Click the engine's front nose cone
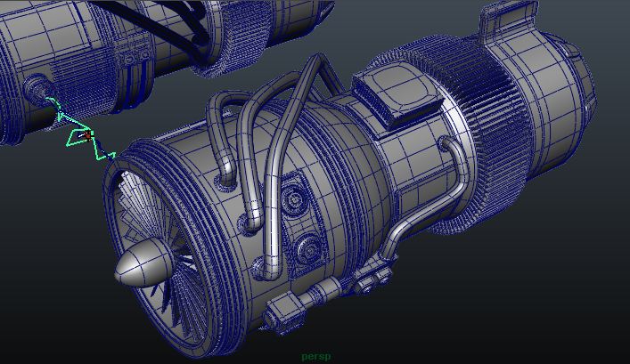630x364 pixels. tap(143, 263)
